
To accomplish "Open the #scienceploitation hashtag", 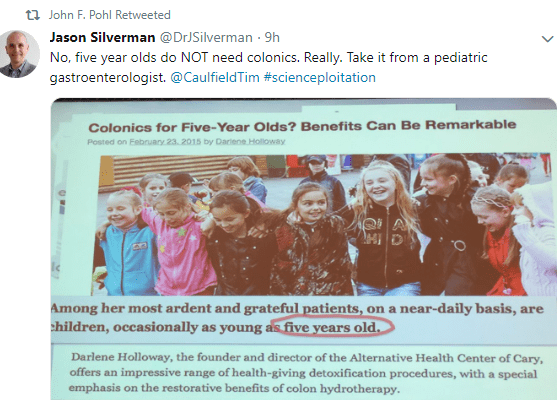I will [320, 77].
